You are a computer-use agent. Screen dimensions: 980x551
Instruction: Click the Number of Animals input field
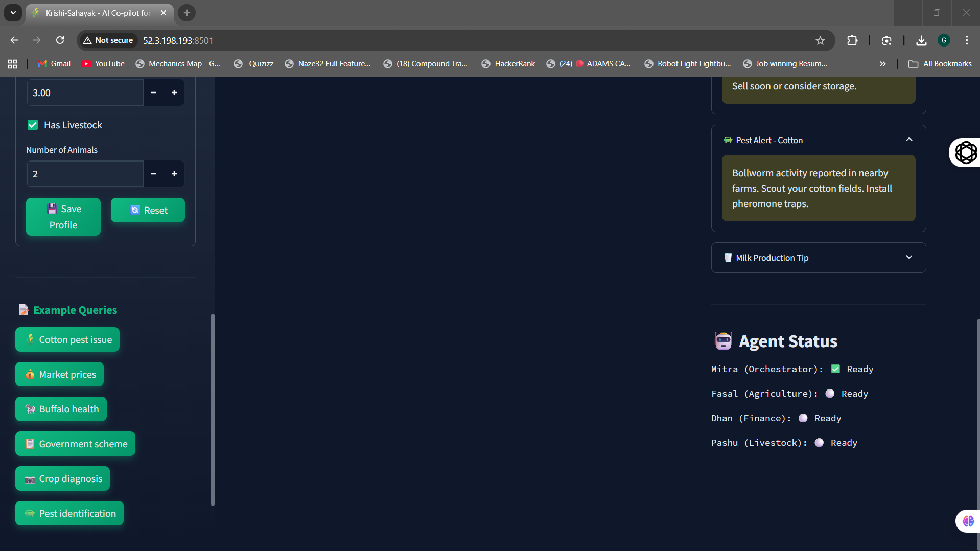click(x=85, y=174)
